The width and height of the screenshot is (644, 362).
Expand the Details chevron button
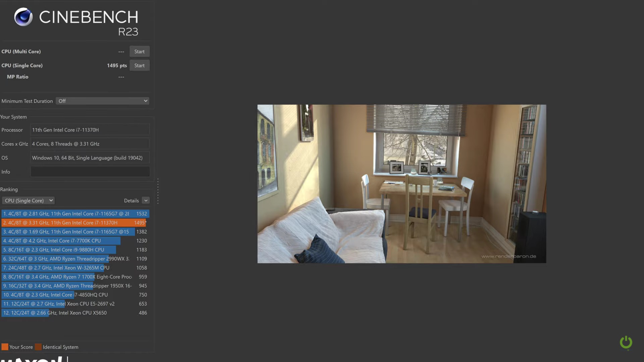pyautogui.click(x=146, y=200)
